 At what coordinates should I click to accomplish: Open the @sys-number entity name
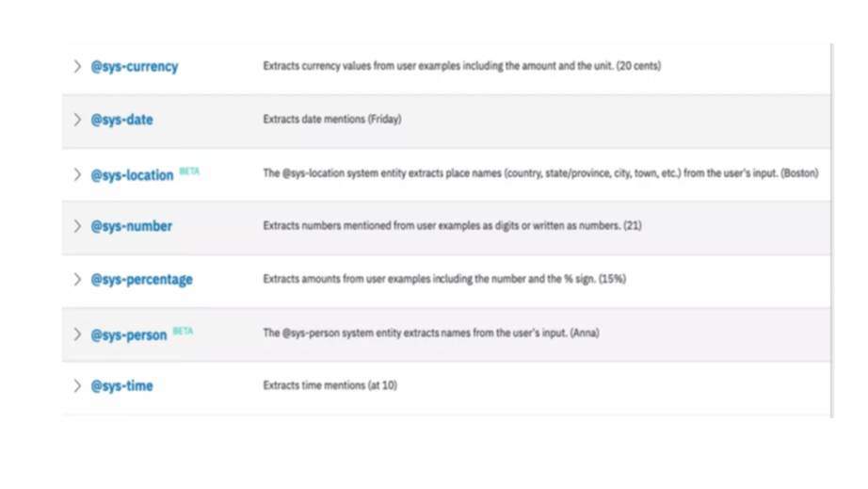131,226
